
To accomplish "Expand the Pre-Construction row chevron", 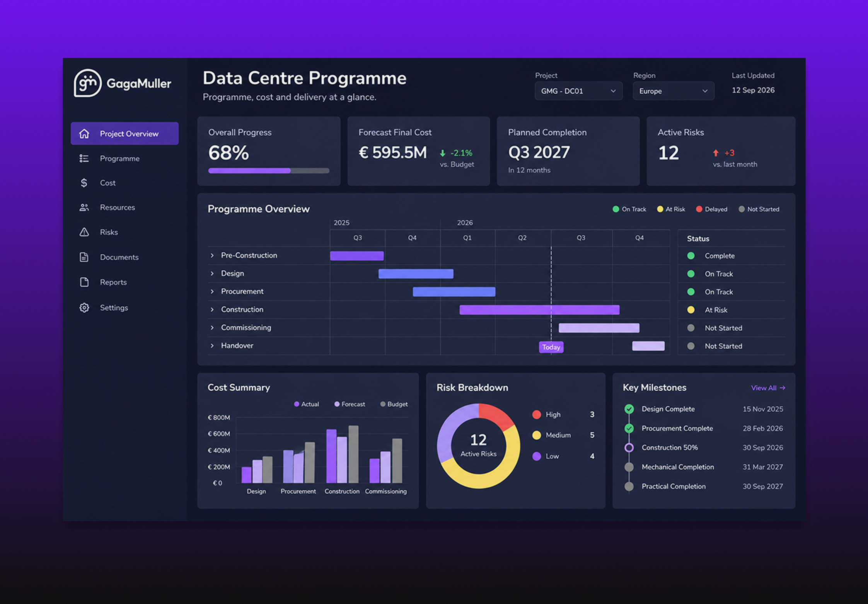I will tap(212, 255).
